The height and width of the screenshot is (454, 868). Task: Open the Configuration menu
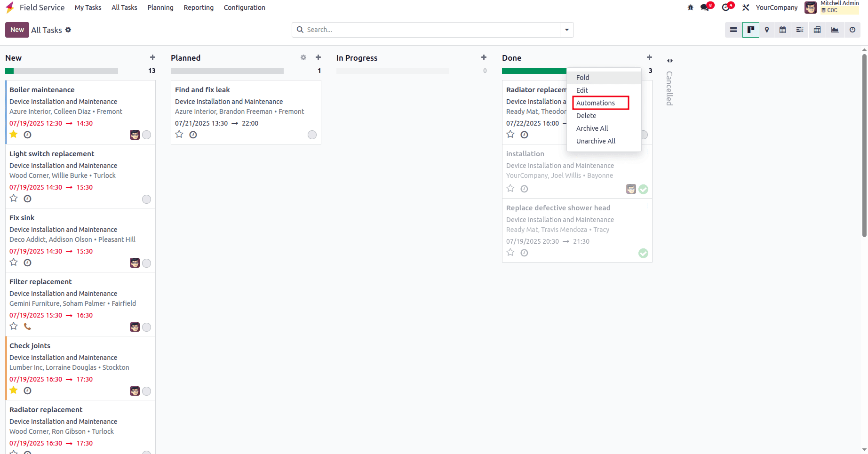pyautogui.click(x=245, y=8)
